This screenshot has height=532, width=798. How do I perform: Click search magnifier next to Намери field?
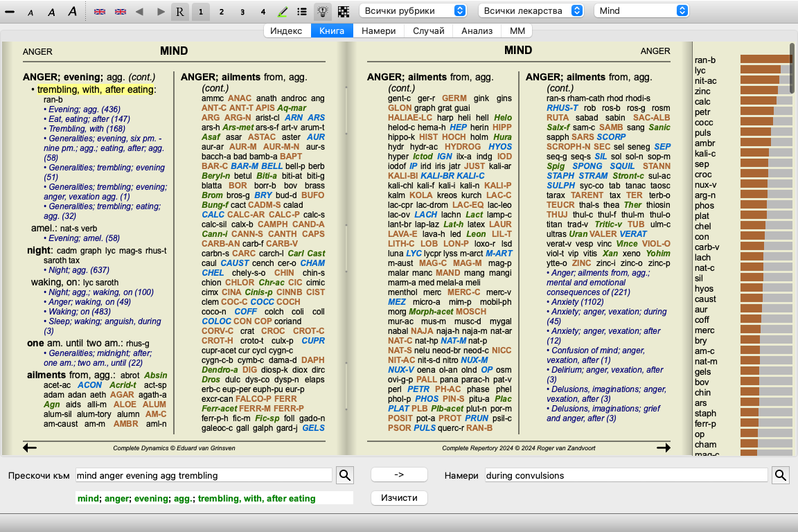coord(781,475)
